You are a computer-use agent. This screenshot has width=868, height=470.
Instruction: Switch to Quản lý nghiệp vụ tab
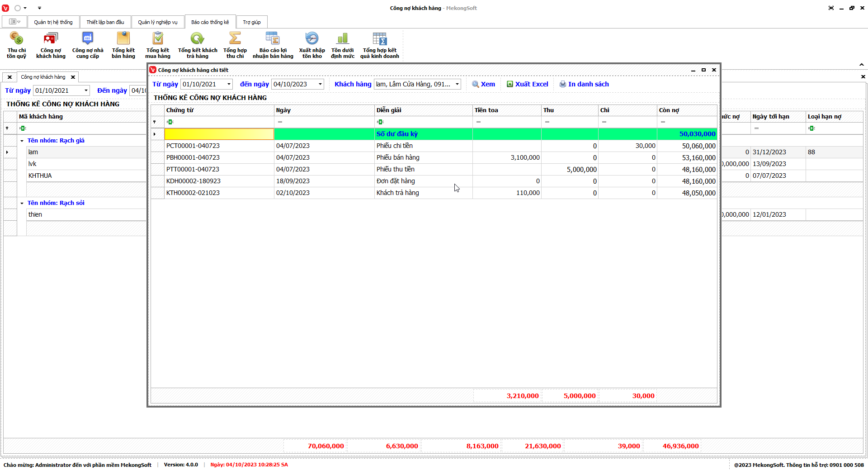coord(157,22)
